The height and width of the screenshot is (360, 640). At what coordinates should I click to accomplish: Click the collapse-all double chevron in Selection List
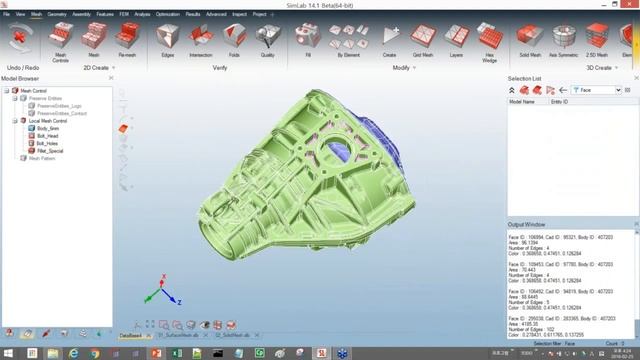(511, 90)
